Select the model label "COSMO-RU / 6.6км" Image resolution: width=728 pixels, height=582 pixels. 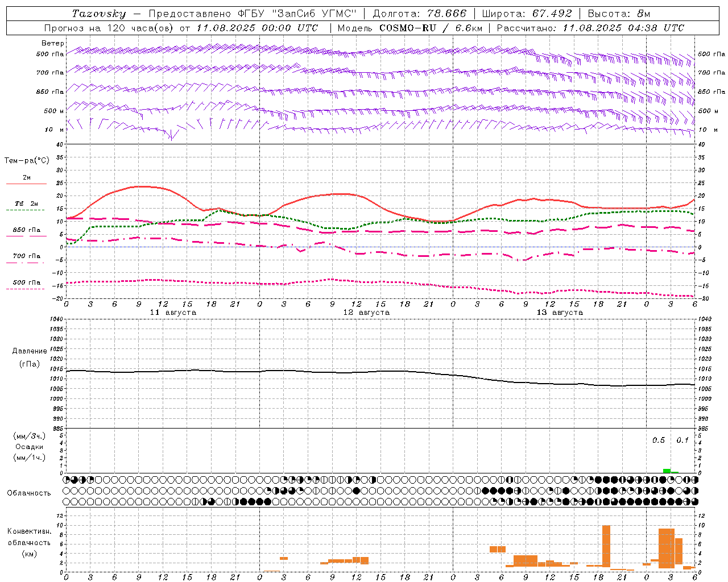tap(431, 28)
